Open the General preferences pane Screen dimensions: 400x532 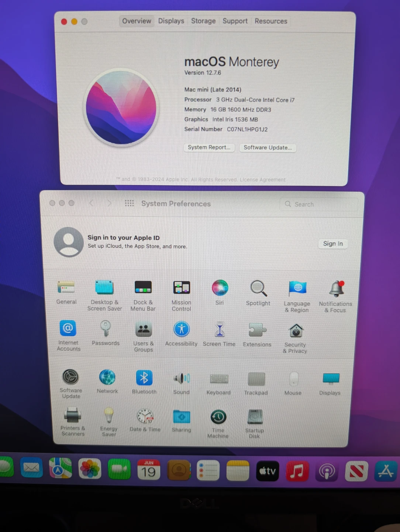[66, 288]
